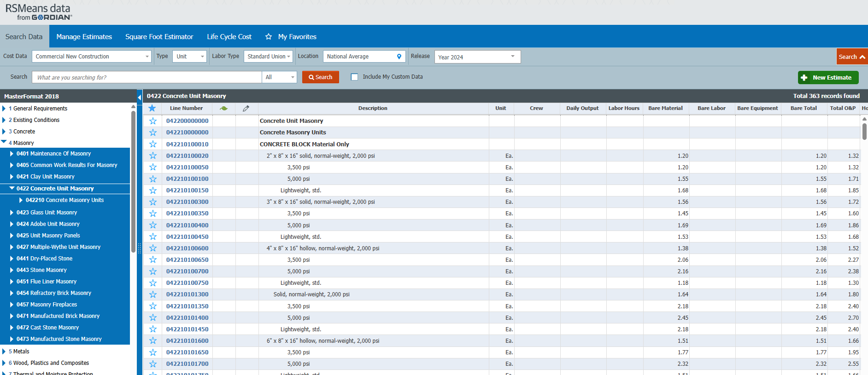Collapse 0422 Concrete Unit Masonry node
The width and height of the screenshot is (868, 375).
pyautogui.click(x=12, y=188)
